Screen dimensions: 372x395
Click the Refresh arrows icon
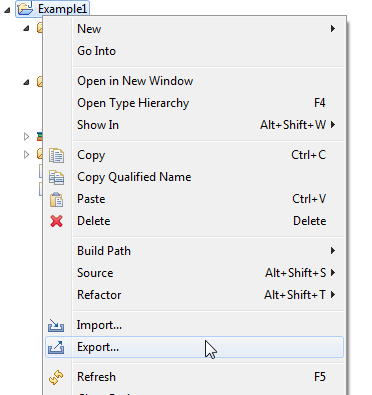click(x=56, y=377)
